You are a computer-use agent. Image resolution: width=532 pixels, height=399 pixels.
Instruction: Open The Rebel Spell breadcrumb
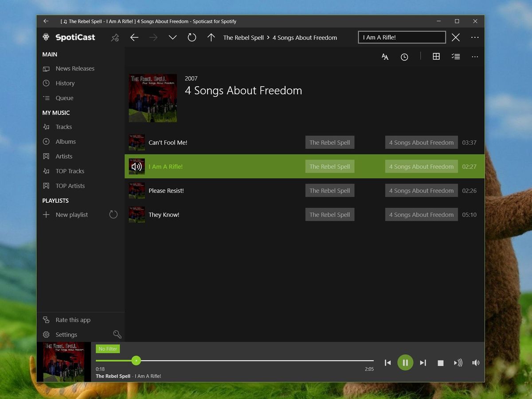pyautogui.click(x=243, y=38)
